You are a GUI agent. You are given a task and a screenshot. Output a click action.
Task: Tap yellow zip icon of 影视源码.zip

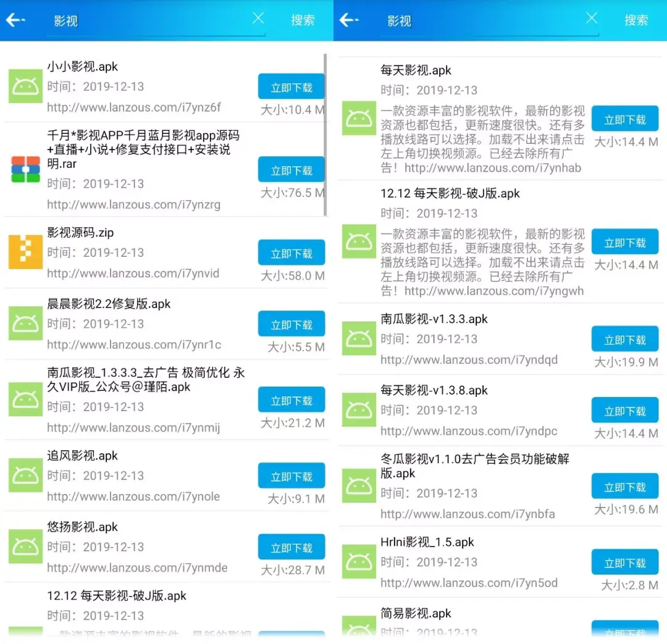pyautogui.click(x=25, y=252)
